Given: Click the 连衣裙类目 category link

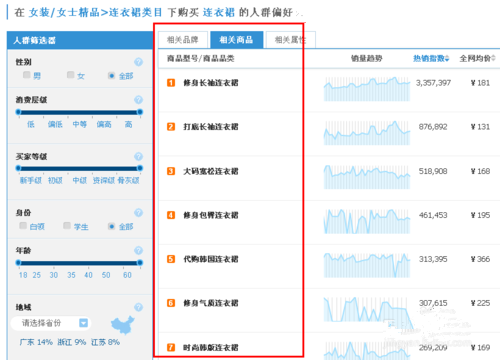Looking at the screenshot, I should [x=136, y=13].
